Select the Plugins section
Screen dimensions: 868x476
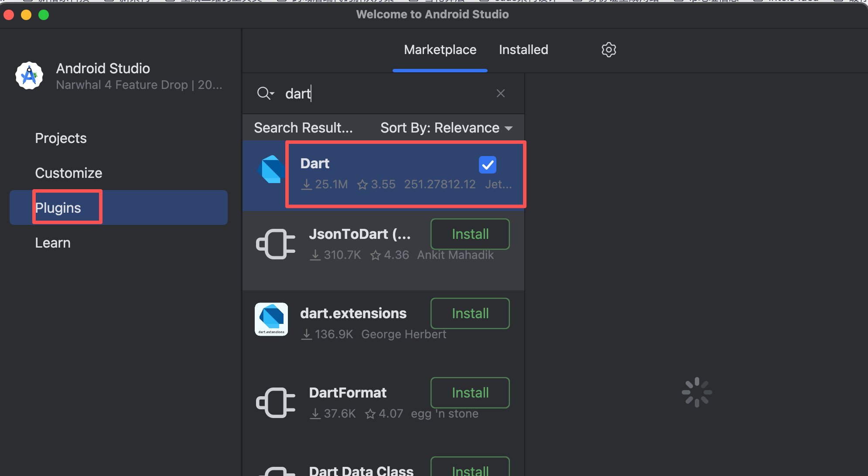point(119,207)
